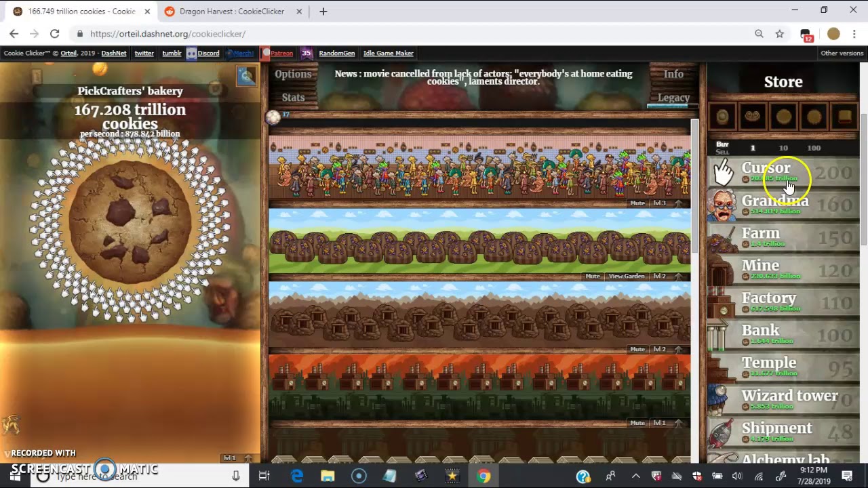
Task: Buy a Factory building
Action: [783, 302]
